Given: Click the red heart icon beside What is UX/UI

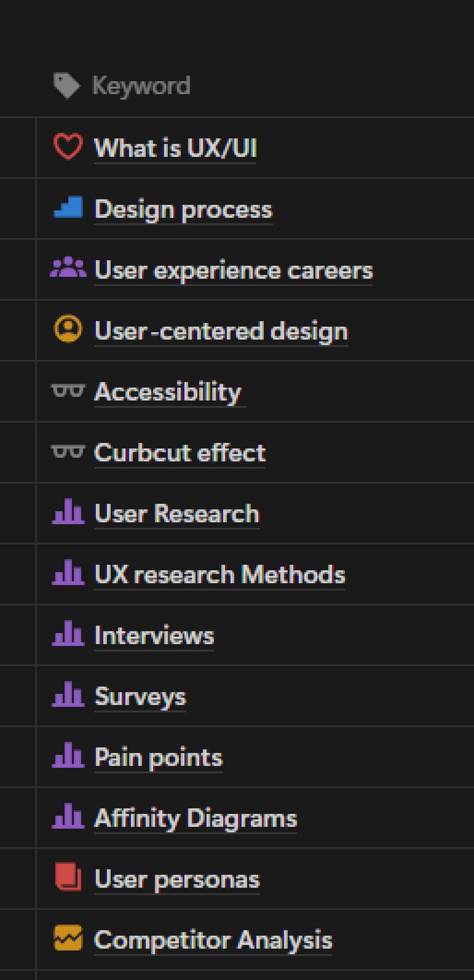Looking at the screenshot, I should tap(68, 147).
